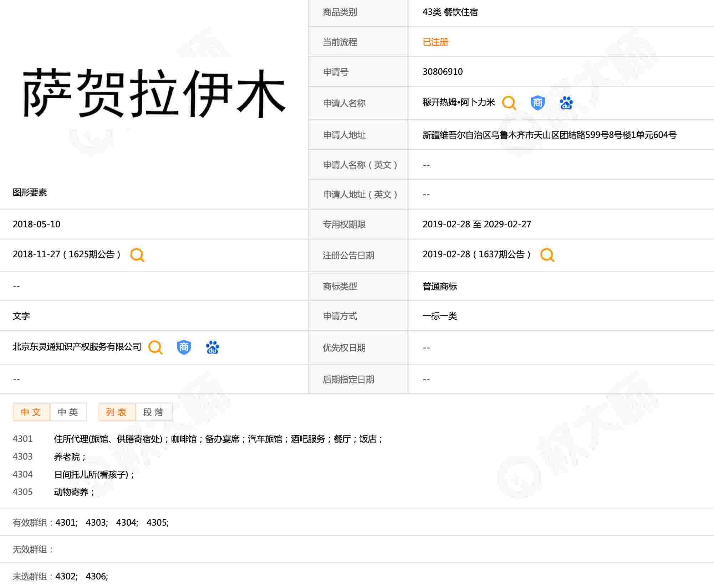Click 2019-02-28 registration announcement date text
714x588 pixels.
[446, 254]
